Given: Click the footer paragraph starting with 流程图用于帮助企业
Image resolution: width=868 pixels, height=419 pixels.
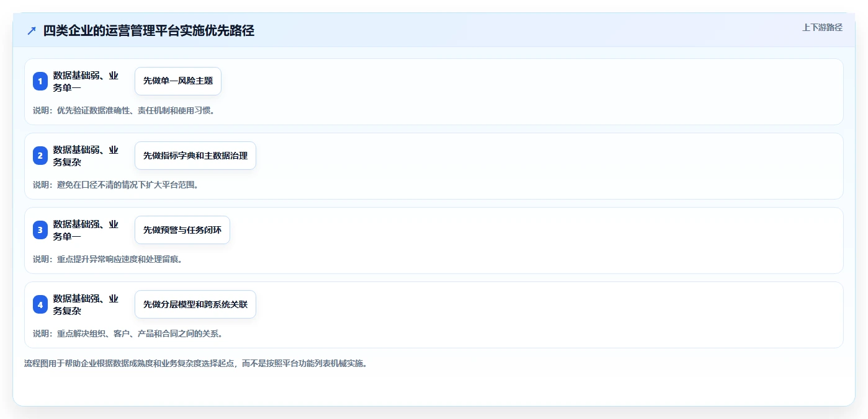Looking at the screenshot, I should [x=195, y=363].
